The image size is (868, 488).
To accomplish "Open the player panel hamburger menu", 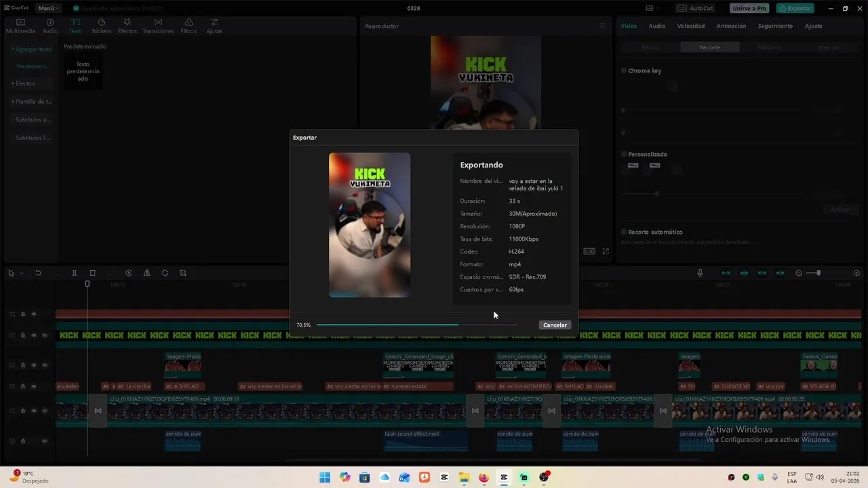I will click(601, 26).
